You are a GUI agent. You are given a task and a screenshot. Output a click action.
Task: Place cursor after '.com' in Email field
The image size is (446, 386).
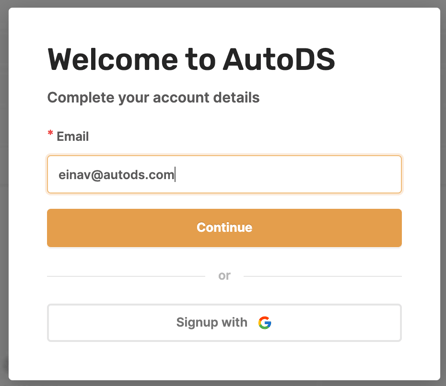click(x=175, y=175)
